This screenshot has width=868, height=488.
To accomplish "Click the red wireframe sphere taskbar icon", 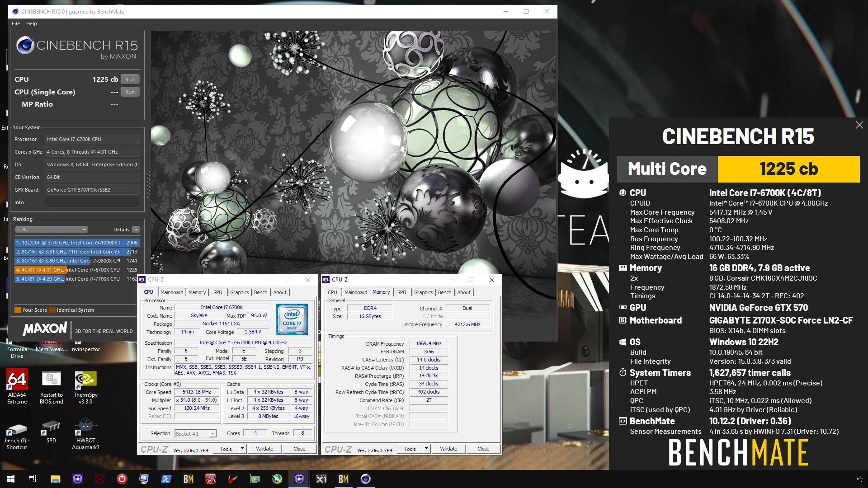I will [99, 479].
